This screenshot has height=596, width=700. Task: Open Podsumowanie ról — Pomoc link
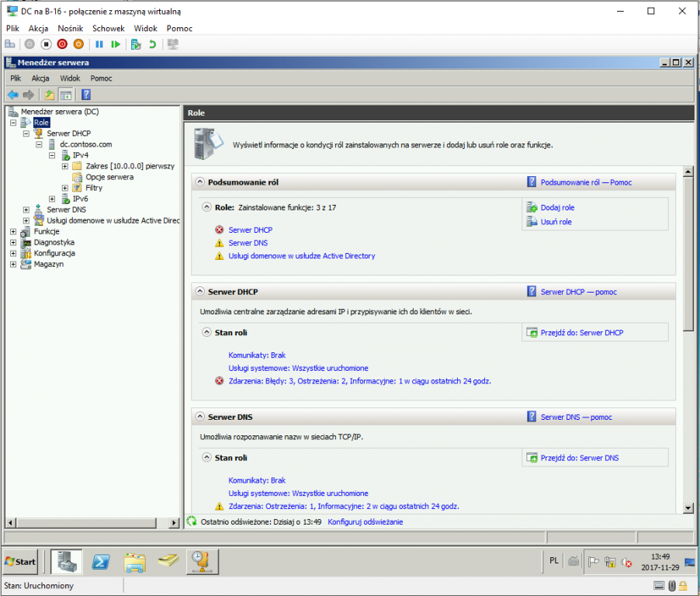[x=586, y=182]
